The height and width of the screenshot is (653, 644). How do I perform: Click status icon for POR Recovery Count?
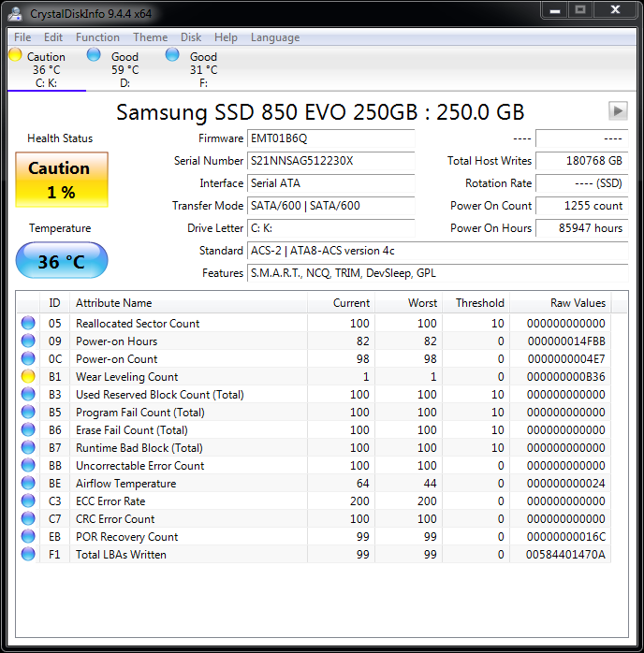click(x=28, y=536)
